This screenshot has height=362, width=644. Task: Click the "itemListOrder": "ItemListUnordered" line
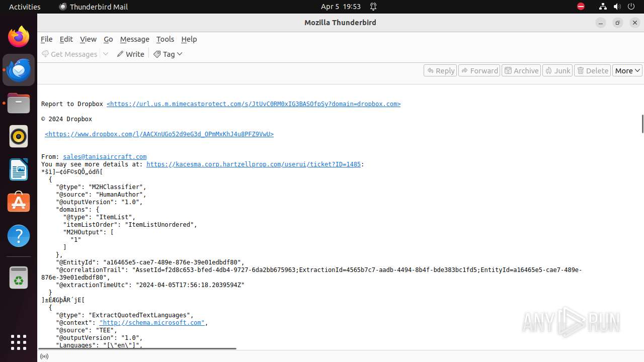pyautogui.click(x=130, y=225)
